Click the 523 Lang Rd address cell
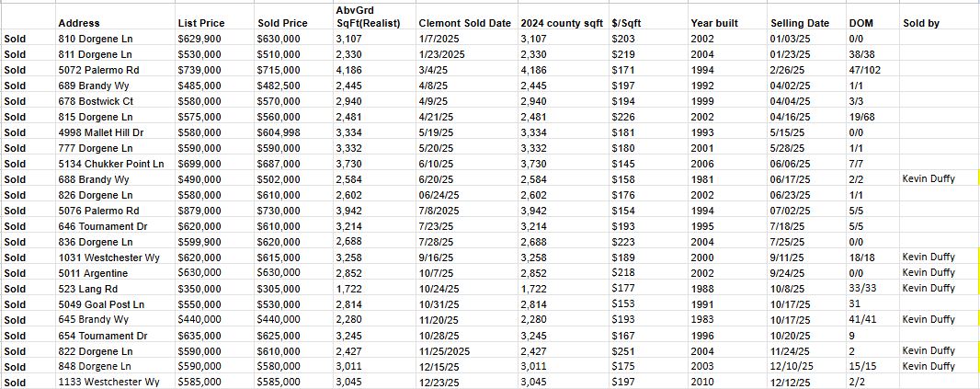 click(x=86, y=289)
